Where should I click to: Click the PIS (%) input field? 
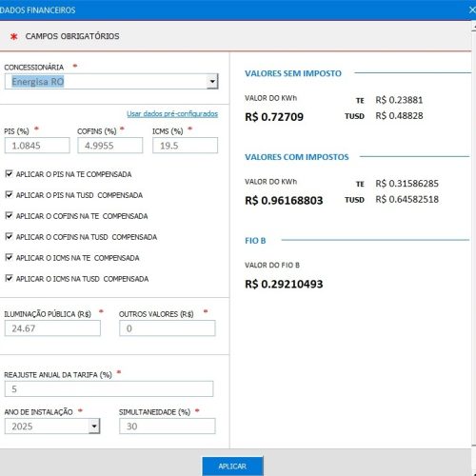37,146
